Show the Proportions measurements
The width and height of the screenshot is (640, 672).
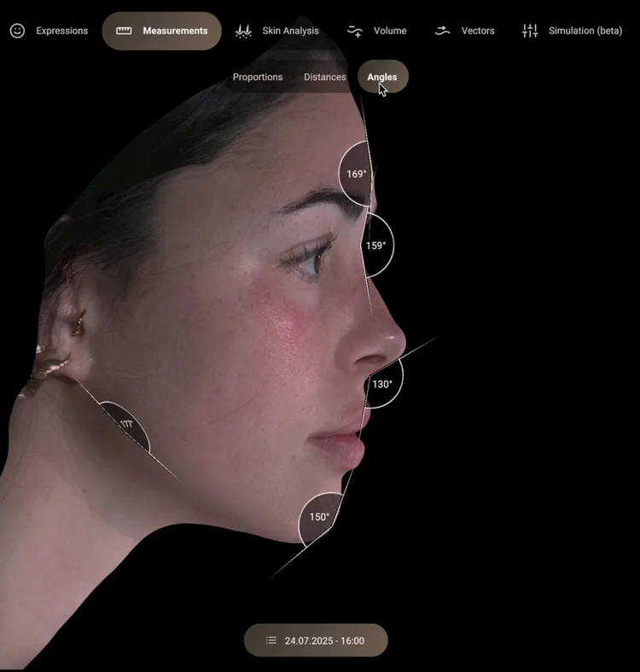tap(258, 77)
